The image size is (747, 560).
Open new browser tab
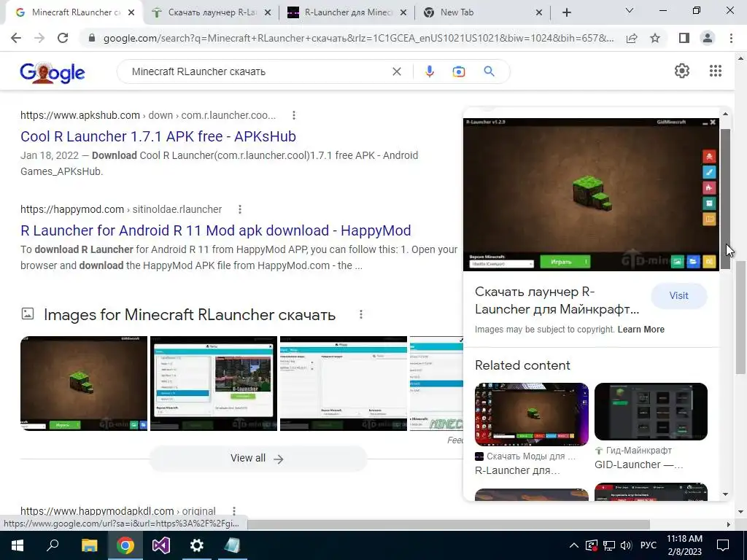click(x=566, y=12)
